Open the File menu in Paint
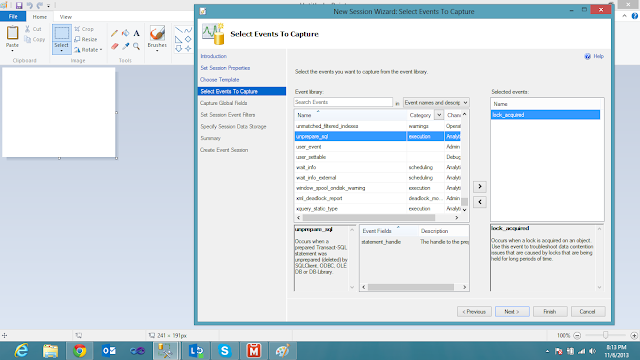The width and height of the screenshot is (640, 360). [x=13, y=17]
